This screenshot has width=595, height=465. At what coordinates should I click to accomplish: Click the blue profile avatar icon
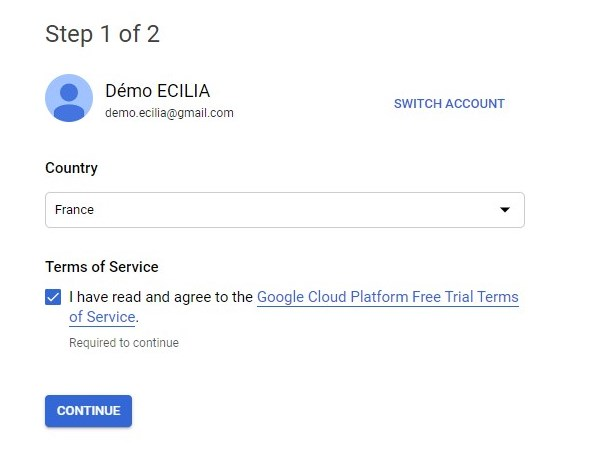(x=69, y=98)
